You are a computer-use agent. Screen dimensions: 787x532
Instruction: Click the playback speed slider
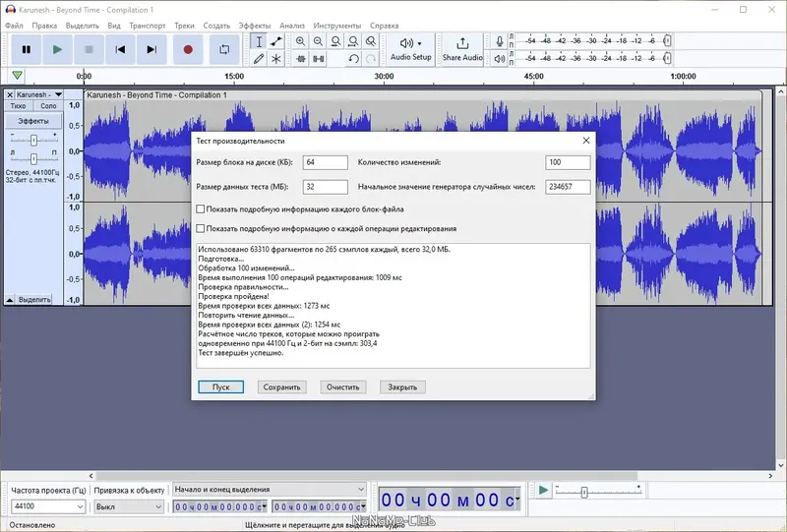click(x=583, y=491)
